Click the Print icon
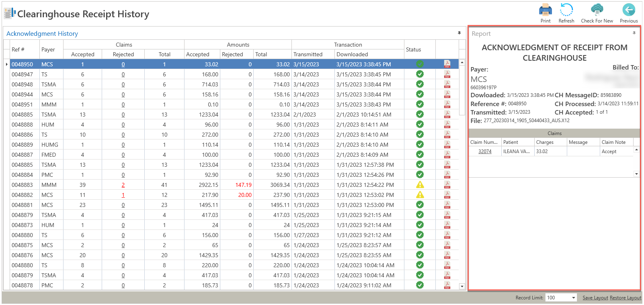Screen dimensions: 644x305 point(546,10)
